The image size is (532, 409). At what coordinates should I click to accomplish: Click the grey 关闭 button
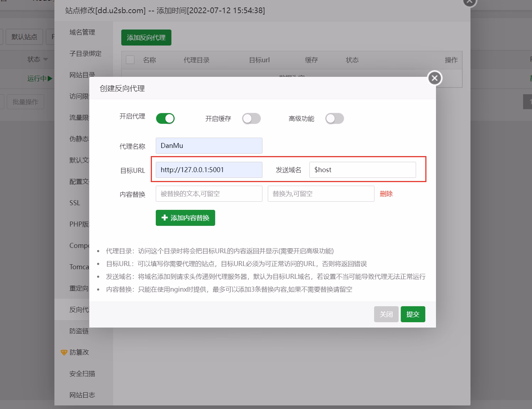pyautogui.click(x=386, y=314)
